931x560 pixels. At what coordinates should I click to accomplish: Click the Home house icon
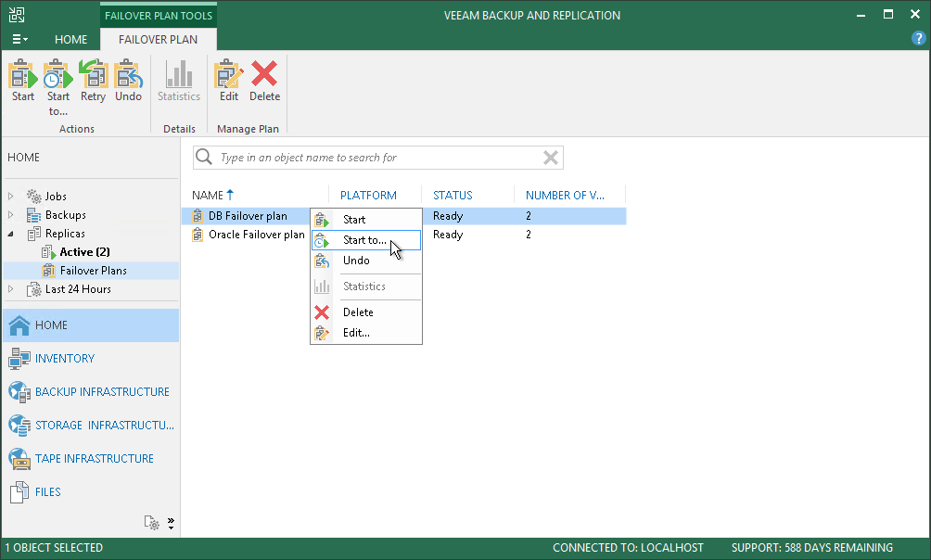pyautogui.click(x=19, y=325)
